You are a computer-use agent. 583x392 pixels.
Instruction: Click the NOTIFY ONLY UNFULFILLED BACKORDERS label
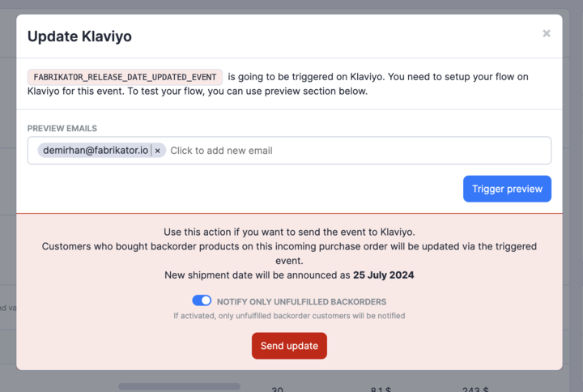click(301, 301)
